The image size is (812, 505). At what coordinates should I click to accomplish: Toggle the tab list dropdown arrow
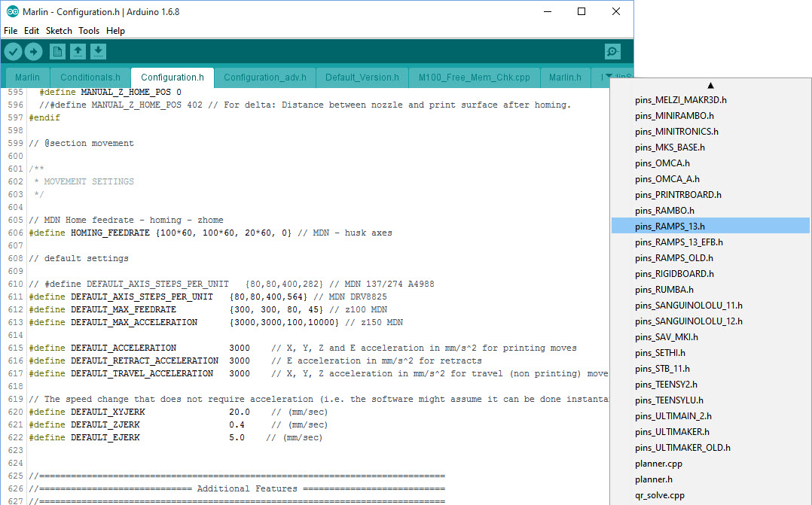coord(609,76)
